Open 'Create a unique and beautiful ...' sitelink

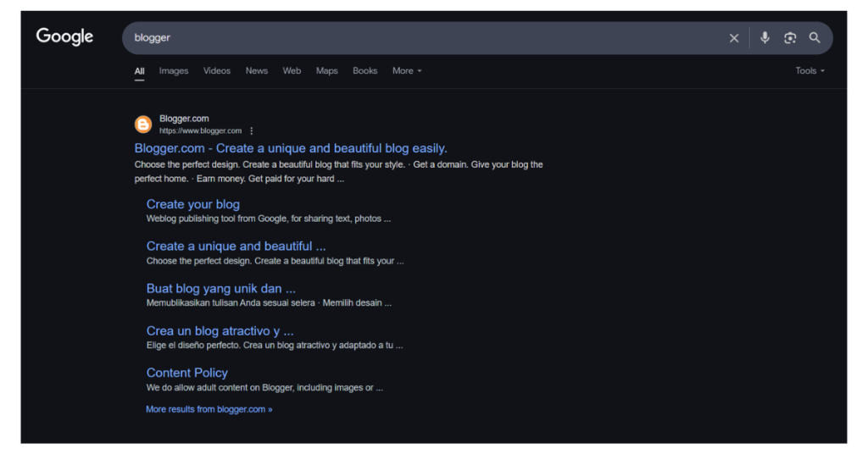tap(236, 246)
